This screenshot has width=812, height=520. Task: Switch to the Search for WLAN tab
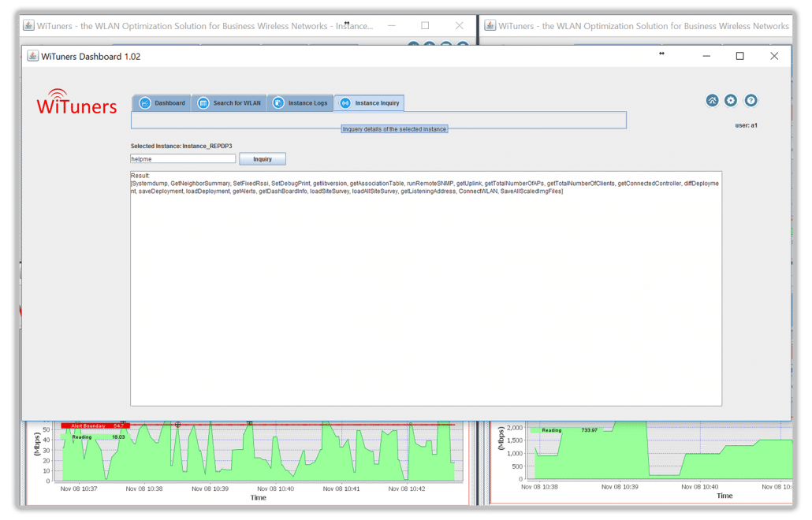(229, 103)
